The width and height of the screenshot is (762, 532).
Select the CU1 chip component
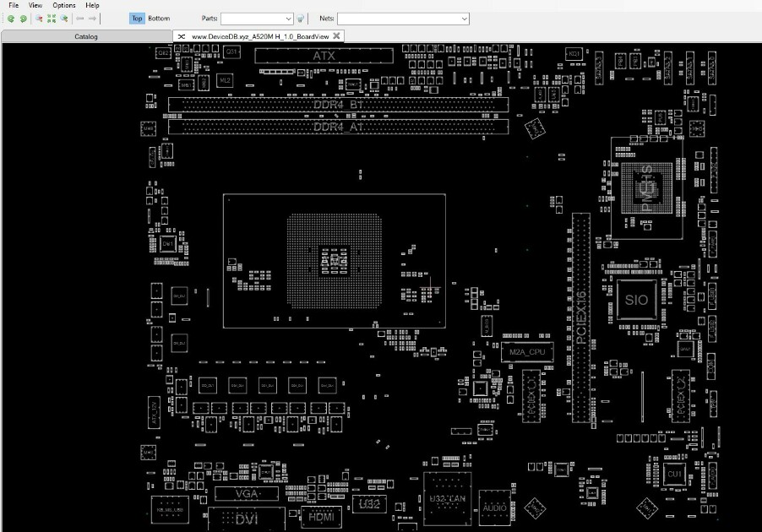pyautogui.click(x=674, y=475)
